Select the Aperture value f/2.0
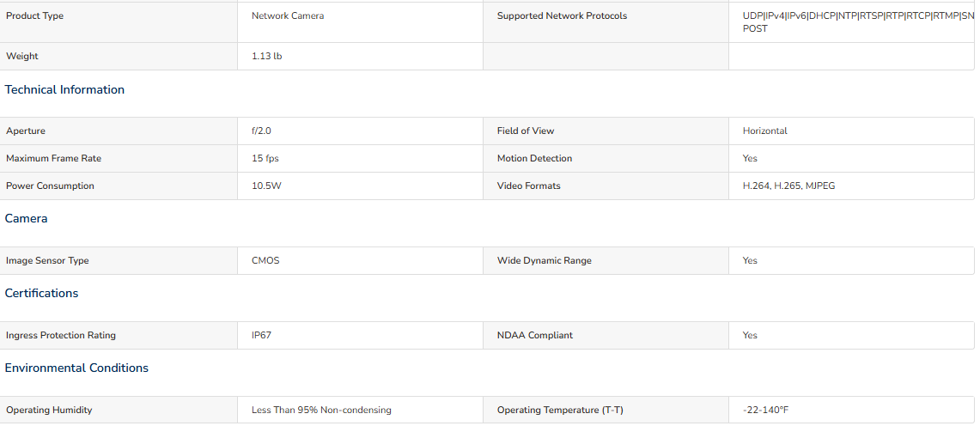 point(261,131)
